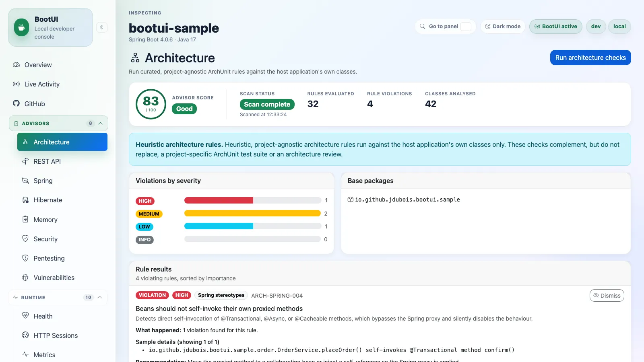Image resolution: width=644 pixels, height=362 pixels.
Task: Click the eye-slash icon in Dismiss button
Action: (596, 296)
